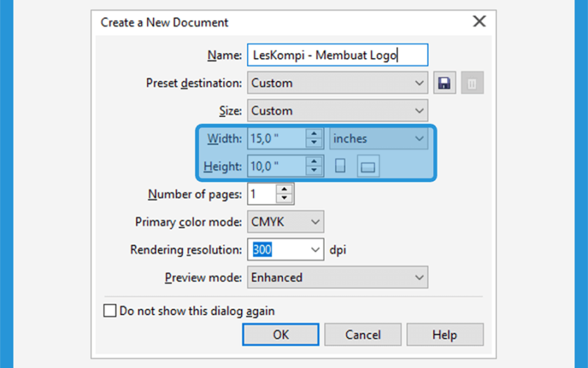Image resolution: width=588 pixels, height=368 pixels.
Task: Increase width with the up arrow
Action: (314, 133)
